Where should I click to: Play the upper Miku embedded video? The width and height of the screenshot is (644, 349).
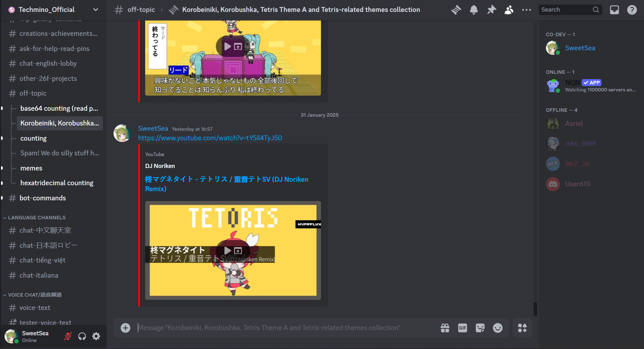pos(227,46)
